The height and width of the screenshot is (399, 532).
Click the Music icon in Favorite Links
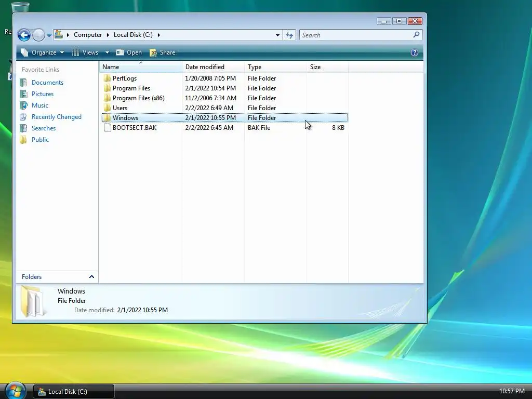click(23, 105)
